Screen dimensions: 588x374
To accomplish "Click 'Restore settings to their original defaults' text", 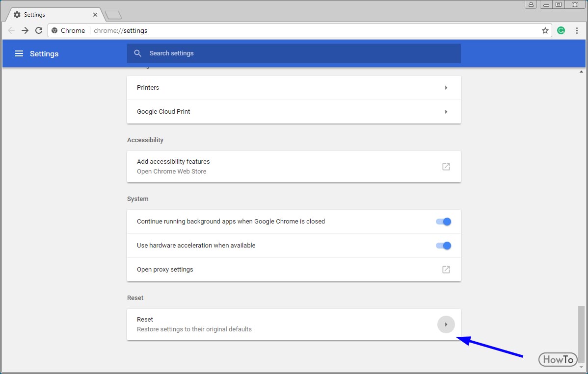I will (x=194, y=329).
